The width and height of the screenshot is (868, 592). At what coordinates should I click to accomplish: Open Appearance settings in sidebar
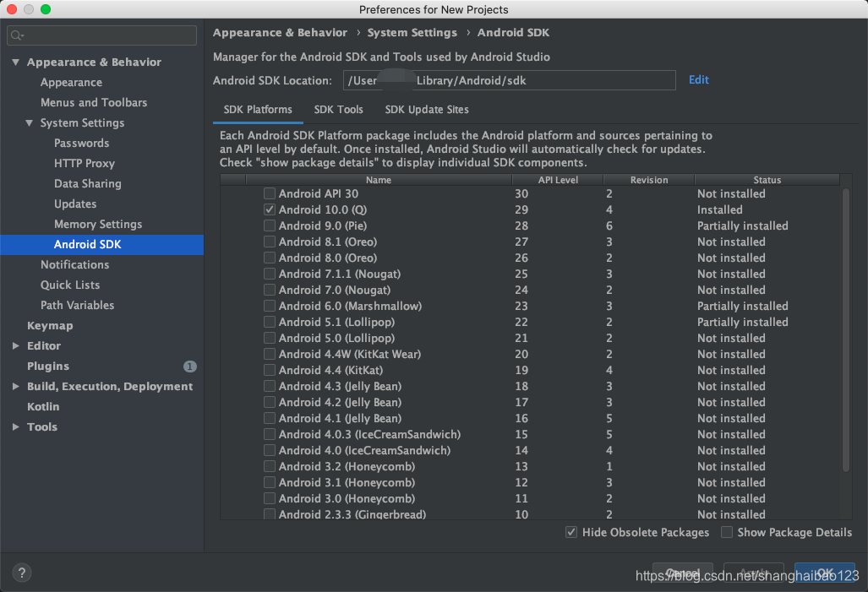point(71,83)
